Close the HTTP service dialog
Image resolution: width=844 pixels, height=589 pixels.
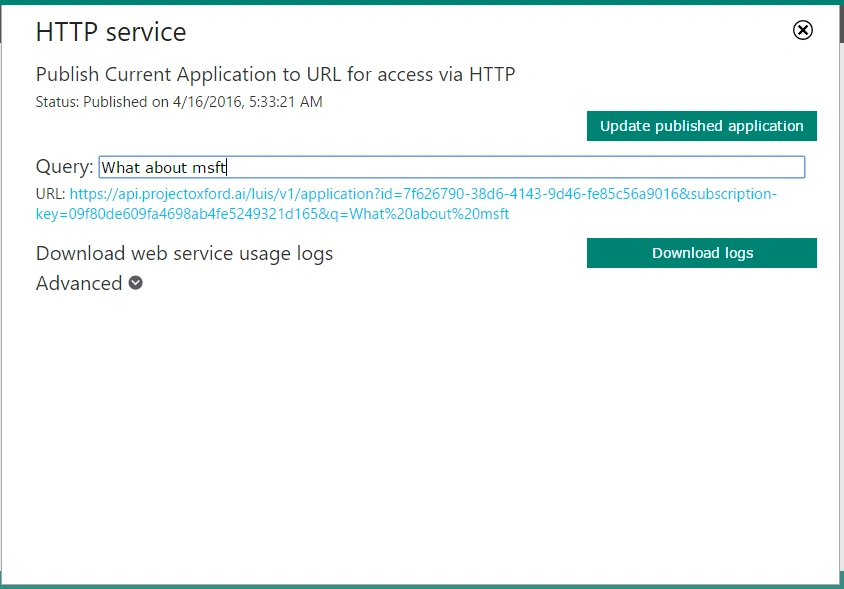(x=803, y=30)
